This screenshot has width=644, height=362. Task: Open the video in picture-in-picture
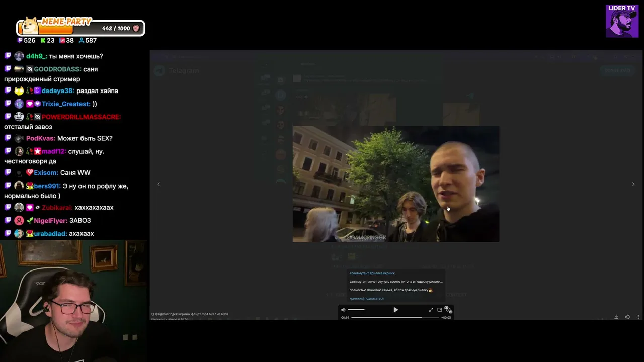click(x=439, y=310)
